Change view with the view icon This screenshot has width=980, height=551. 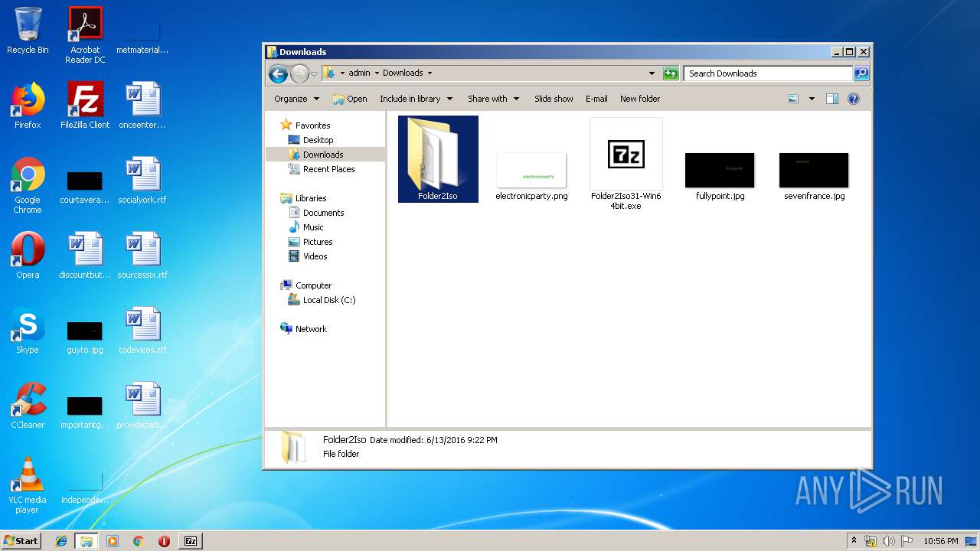[793, 99]
